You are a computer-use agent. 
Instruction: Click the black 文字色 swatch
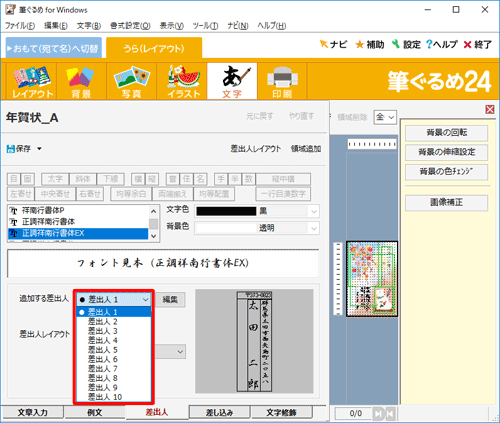226,211
